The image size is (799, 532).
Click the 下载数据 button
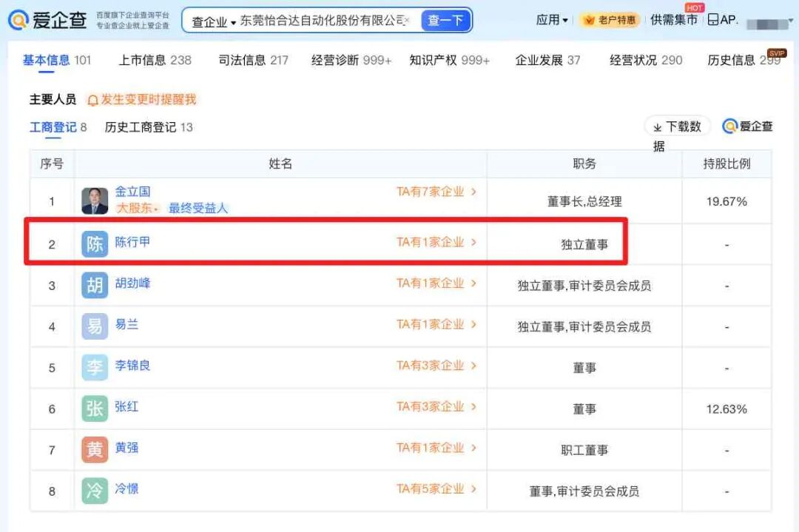677,127
